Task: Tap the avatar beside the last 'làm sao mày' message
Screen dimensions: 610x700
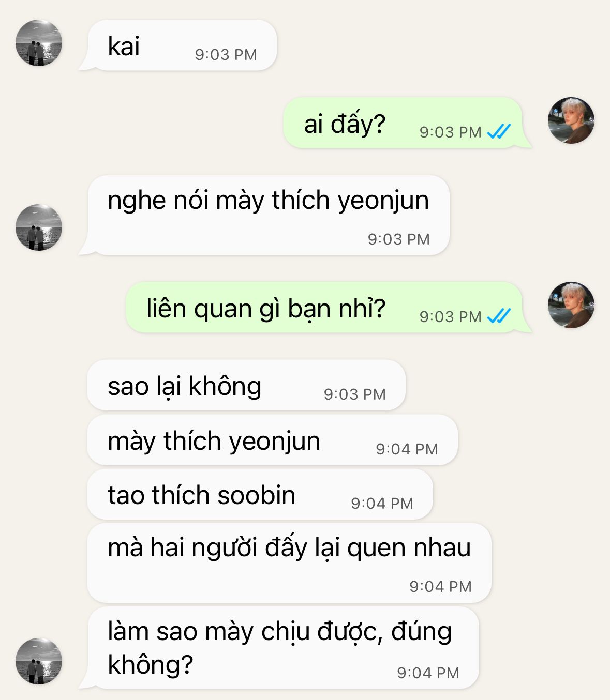Action: point(39,661)
